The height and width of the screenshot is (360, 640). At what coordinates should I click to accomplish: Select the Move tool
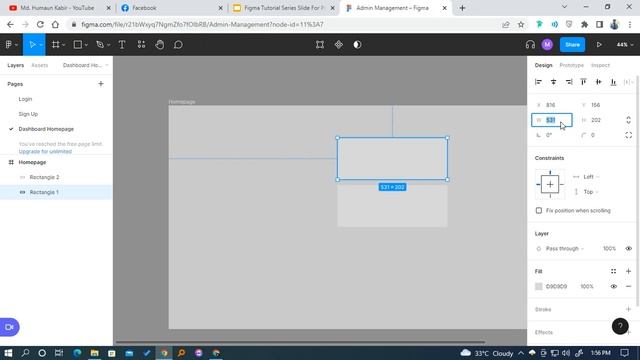click(x=32, y=44)
